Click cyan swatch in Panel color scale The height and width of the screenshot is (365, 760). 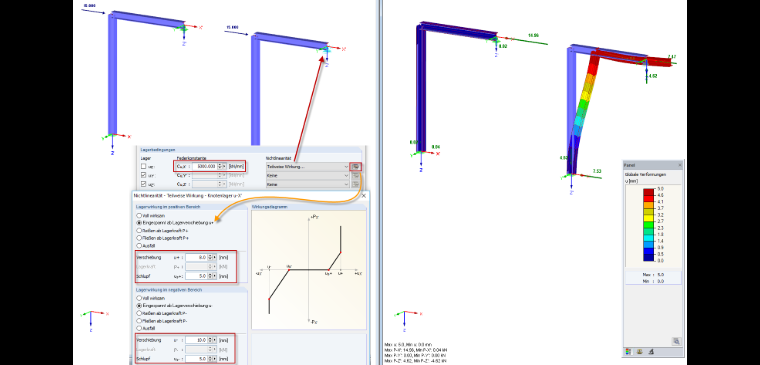tap(649, 237)
